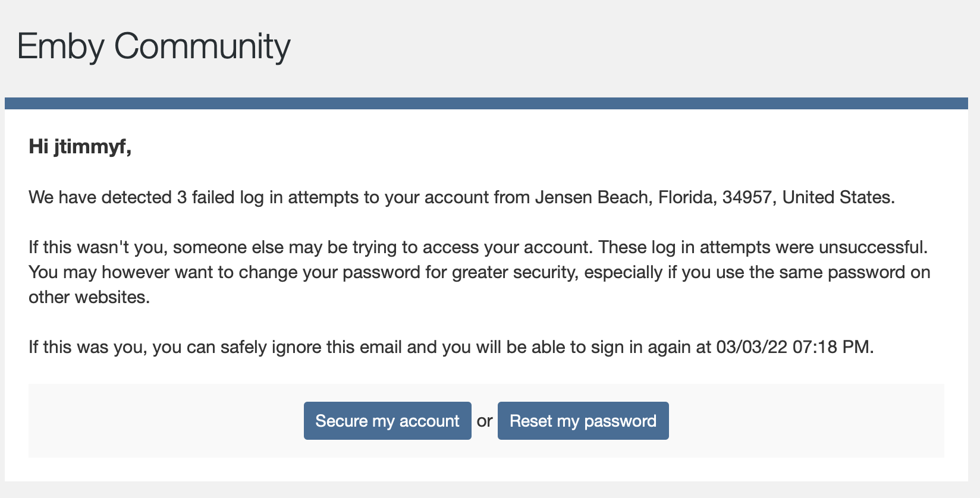980x498 pixels.
Task: Click the "or" between the two buttons
Action: pyautogui.click(x=485, y=421)
